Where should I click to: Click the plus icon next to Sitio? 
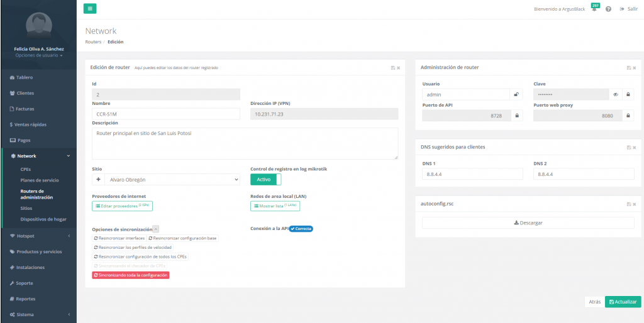[x=98, y=180]
